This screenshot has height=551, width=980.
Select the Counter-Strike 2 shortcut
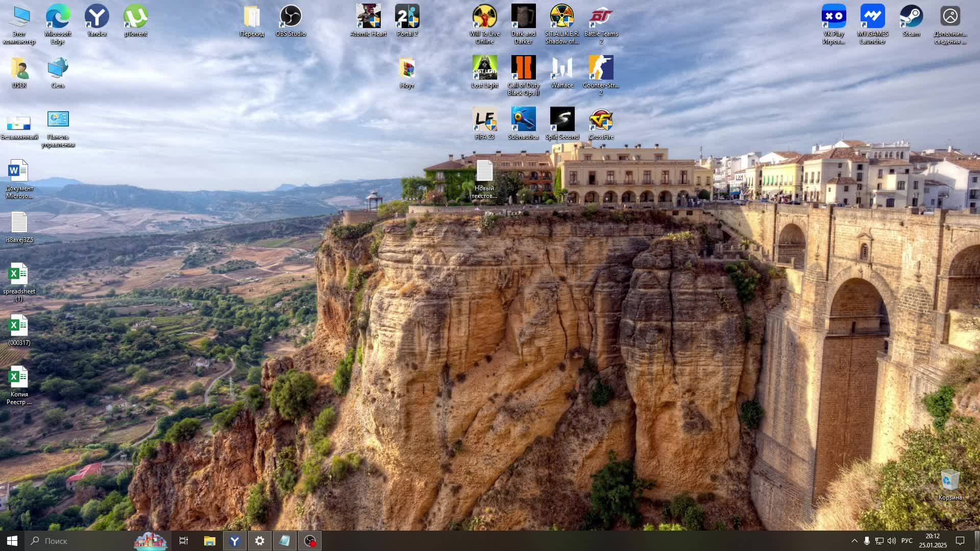pyautogui.click(x=601, y=76)
